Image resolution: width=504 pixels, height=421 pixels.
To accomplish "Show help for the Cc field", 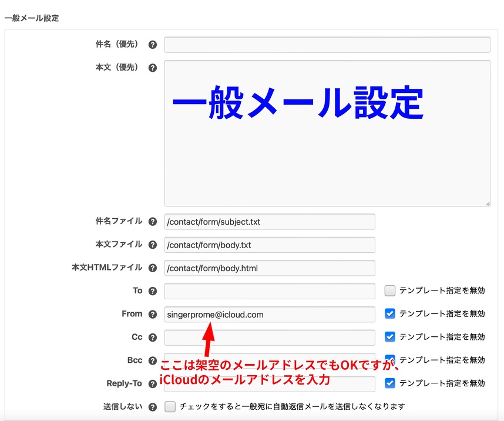I will 153,338.
